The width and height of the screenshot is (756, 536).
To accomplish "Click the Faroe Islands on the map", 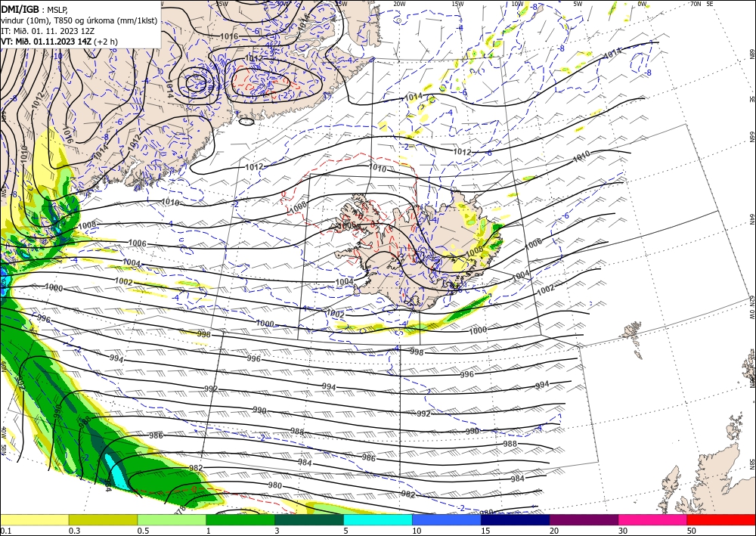I will pos(634,337).
